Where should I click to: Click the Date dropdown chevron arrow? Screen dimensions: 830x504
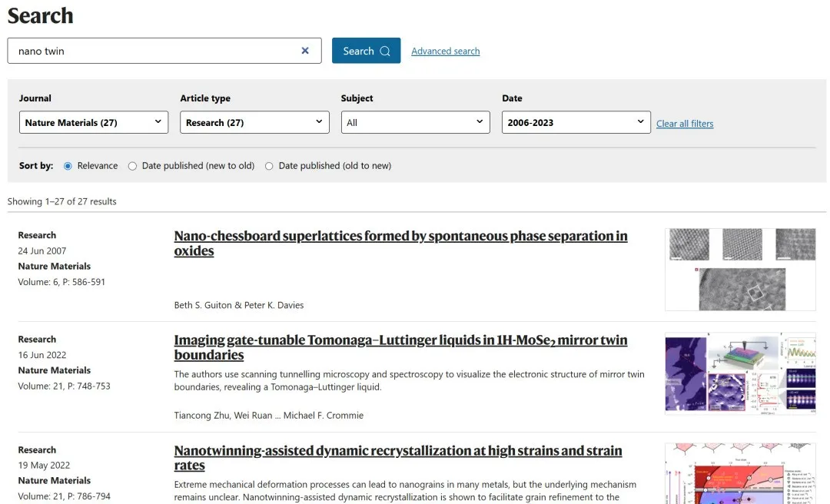pyautogui.click(x=640, y=122)
